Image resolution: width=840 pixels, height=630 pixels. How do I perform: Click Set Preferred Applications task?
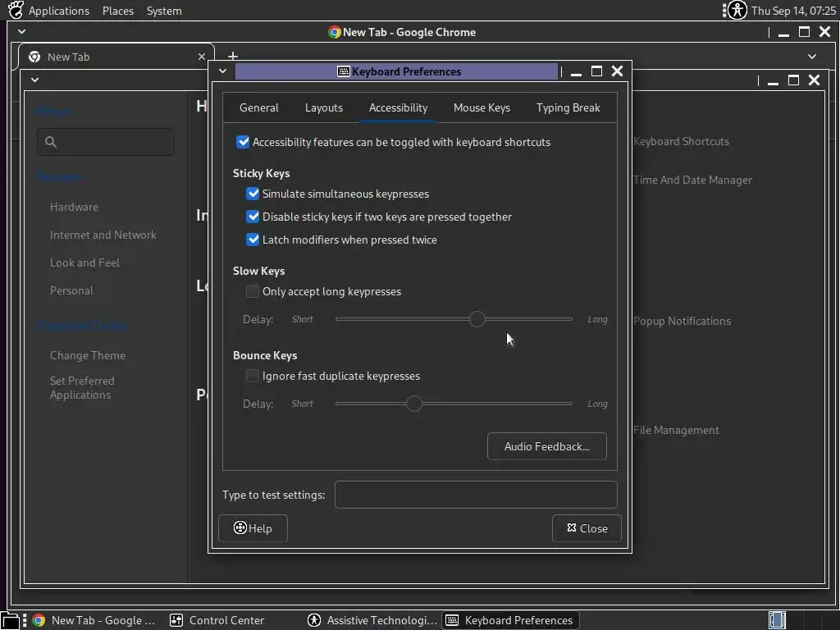coord(82,388)
